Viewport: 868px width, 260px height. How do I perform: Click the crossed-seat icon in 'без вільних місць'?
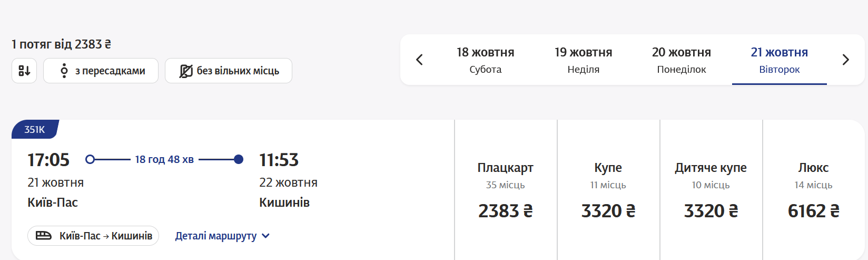[186, 71]
